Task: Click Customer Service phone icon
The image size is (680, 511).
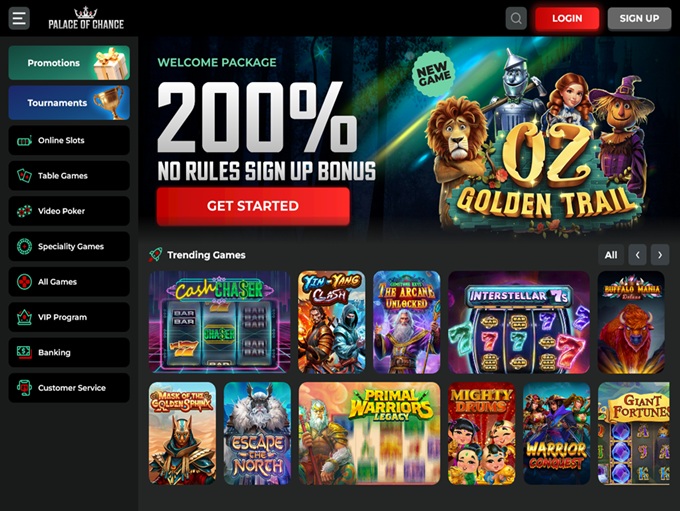Action: [x=24, y=388]
